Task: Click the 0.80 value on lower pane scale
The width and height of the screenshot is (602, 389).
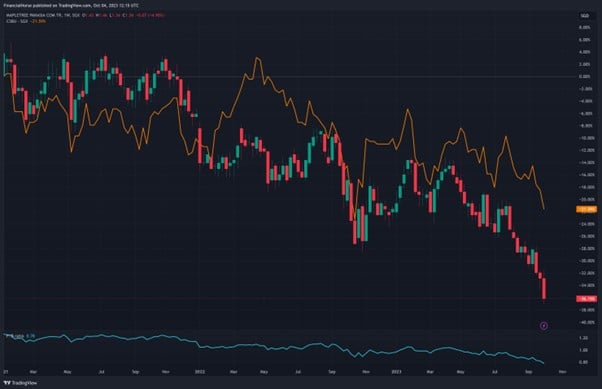Action: 583,362
